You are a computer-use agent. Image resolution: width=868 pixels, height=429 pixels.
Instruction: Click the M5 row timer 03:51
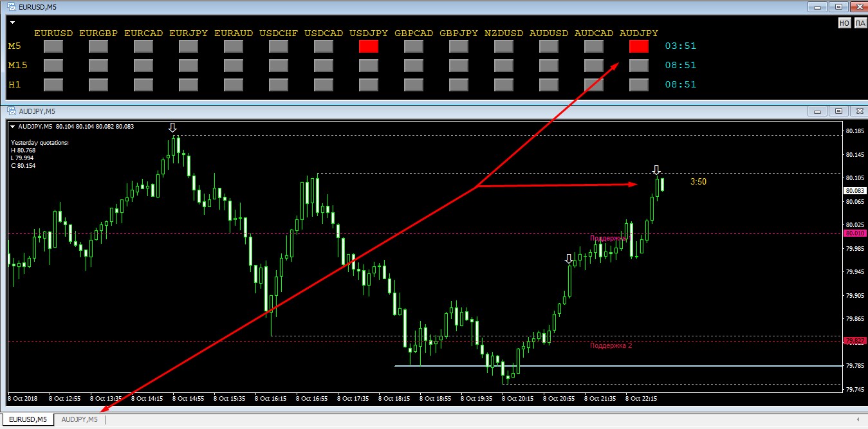(681, 46)
